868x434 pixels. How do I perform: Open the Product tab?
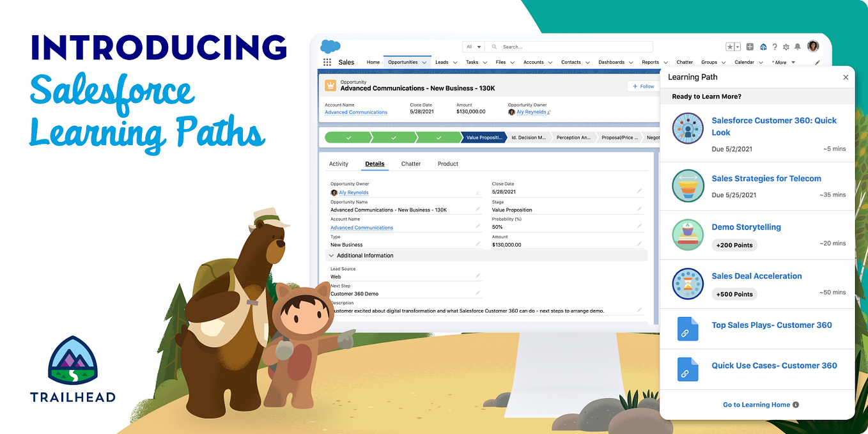click(x=448, y=164)
